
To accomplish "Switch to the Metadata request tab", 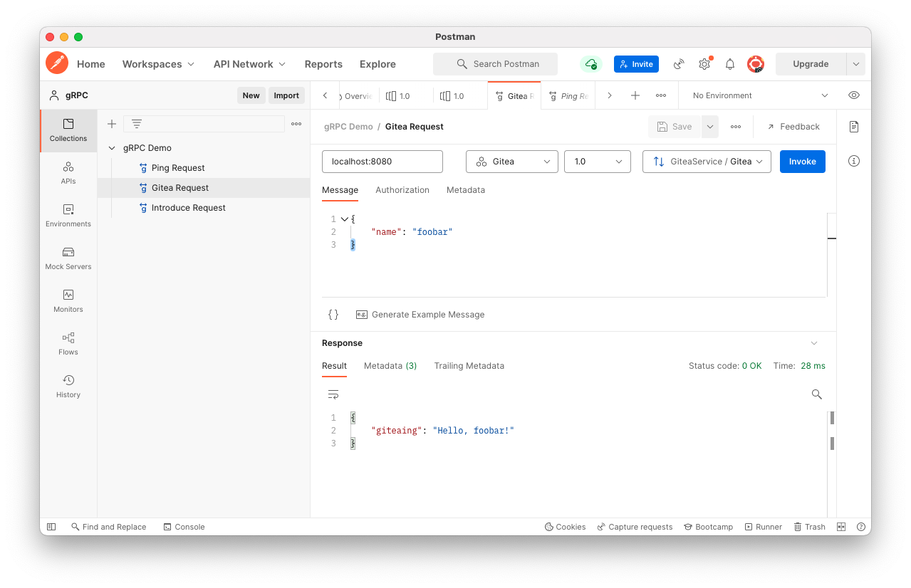I will [x=466, y=190].
